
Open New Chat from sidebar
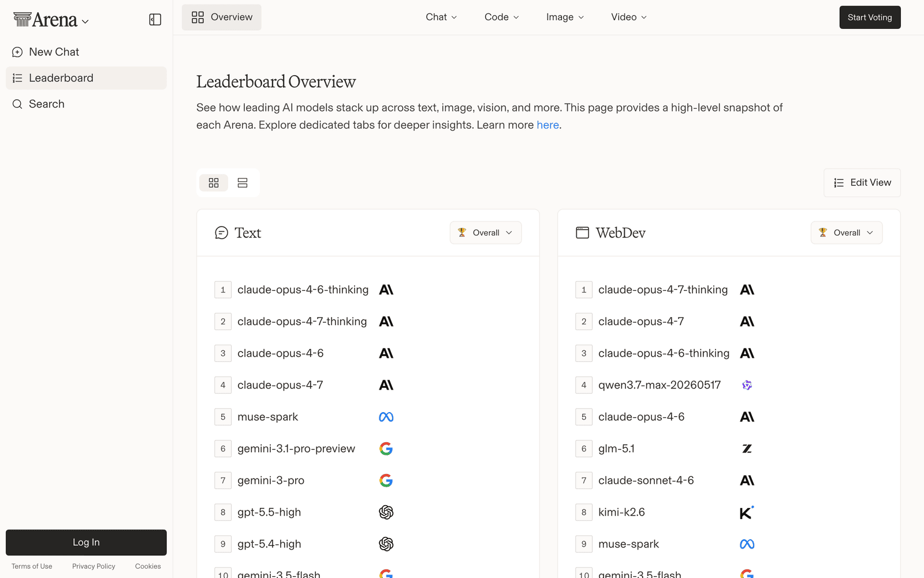tap(86, 52)
